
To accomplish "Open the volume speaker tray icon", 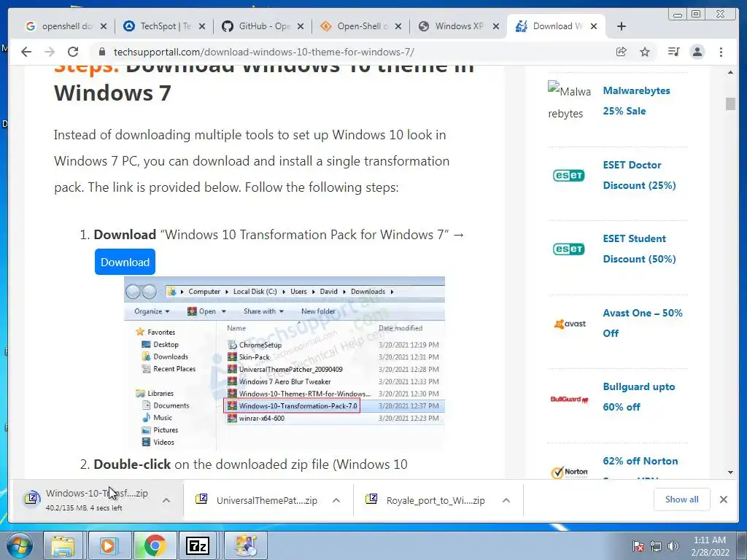I will 673,546.
